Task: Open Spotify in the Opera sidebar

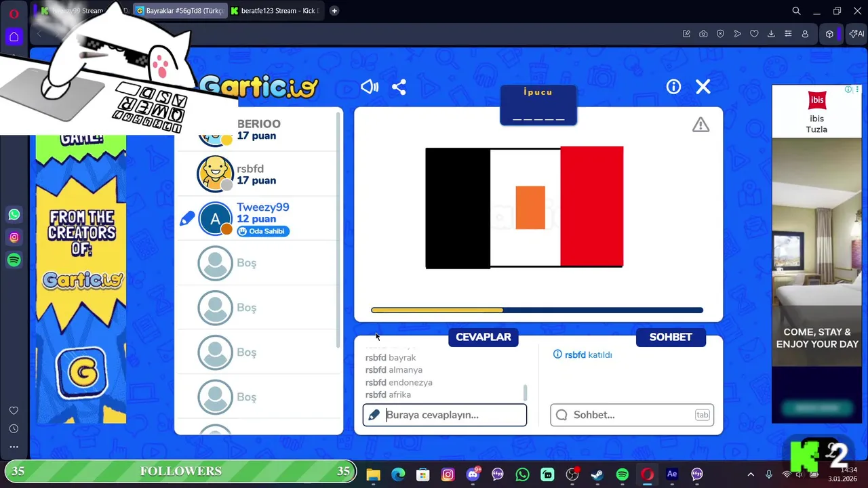Action: pyautogui.click(x=14, y=260)
